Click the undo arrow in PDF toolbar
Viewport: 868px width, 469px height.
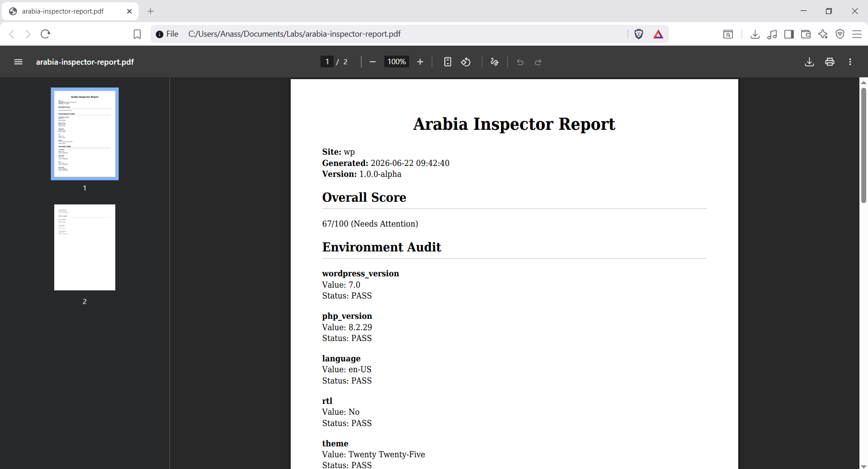520,62
